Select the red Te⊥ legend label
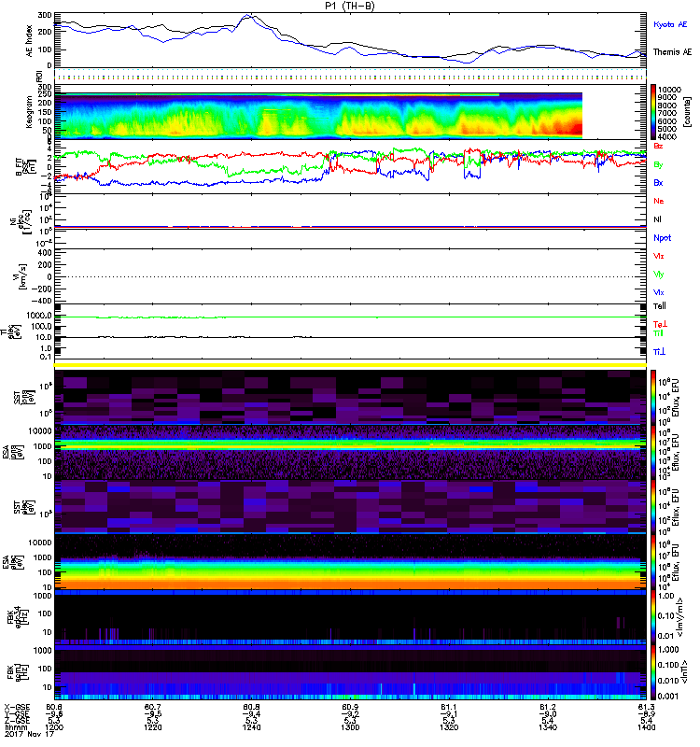The width and height of the screenshot is (700, 747). pyautogui.click(x=660, y=324)
